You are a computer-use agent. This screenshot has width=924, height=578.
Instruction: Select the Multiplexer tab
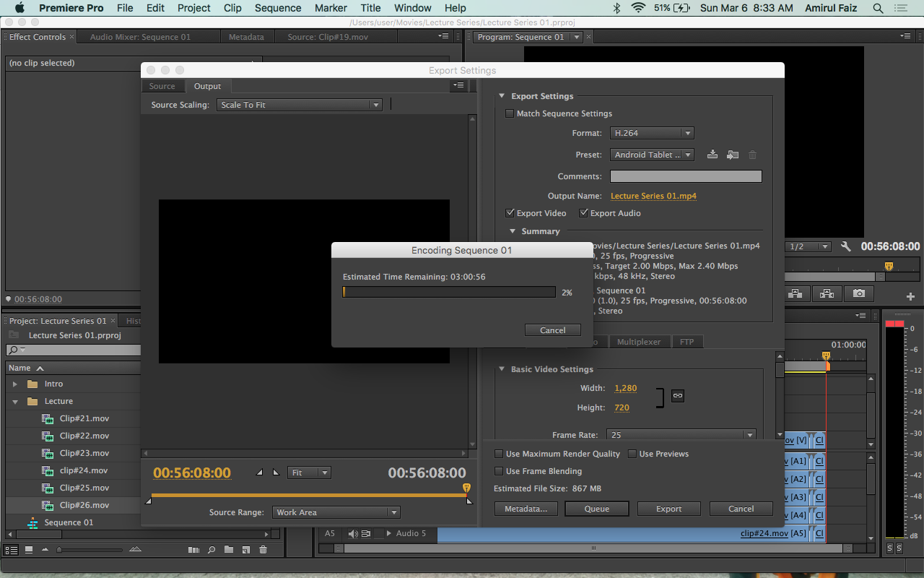[639, 342]
